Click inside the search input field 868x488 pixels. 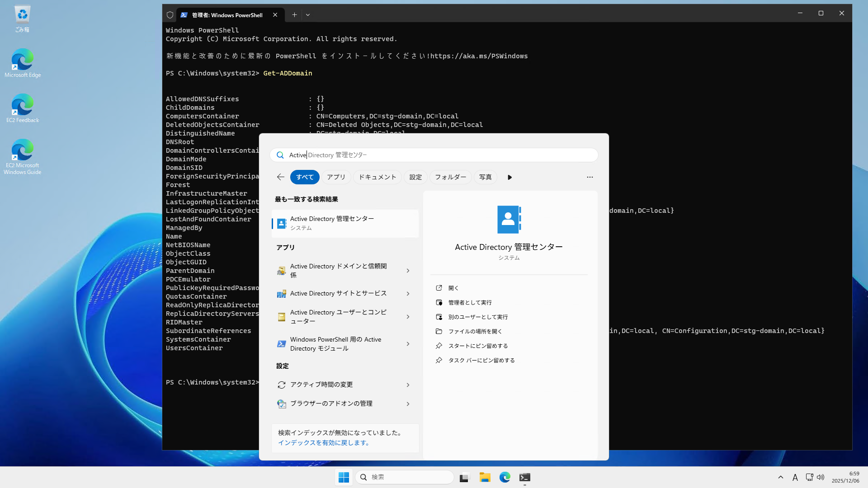[x=434, y=155]
